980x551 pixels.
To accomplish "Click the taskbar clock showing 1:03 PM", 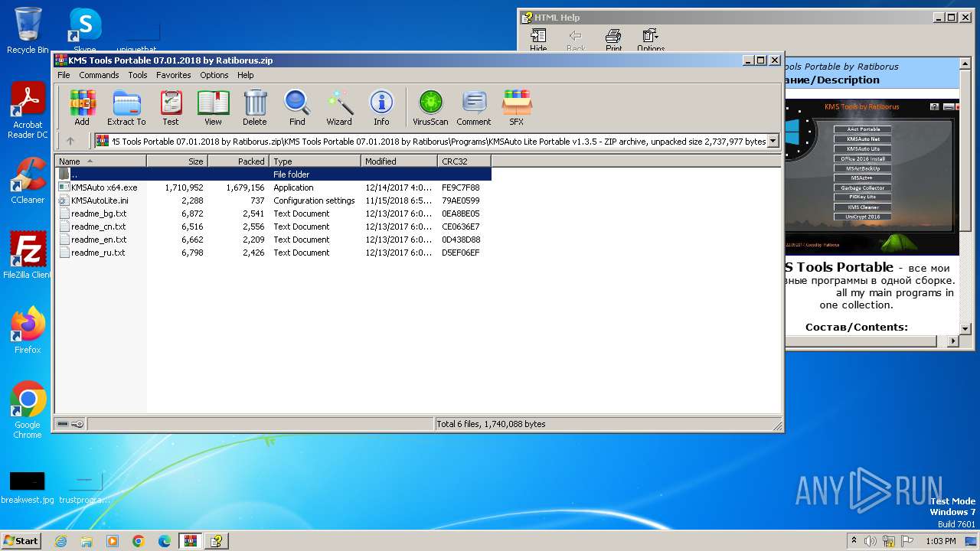I will [939, 541].
